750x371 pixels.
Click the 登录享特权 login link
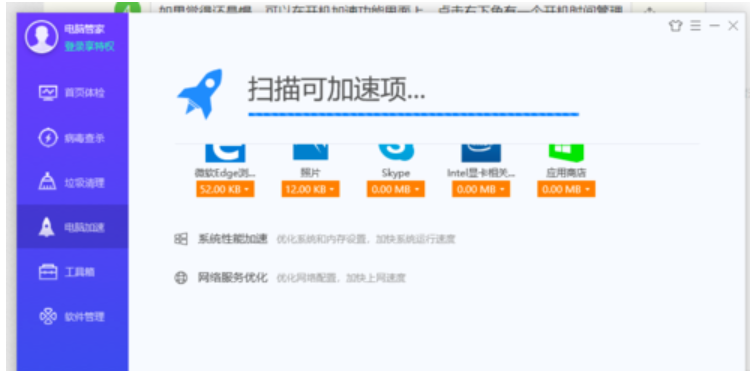click(89, 46)
